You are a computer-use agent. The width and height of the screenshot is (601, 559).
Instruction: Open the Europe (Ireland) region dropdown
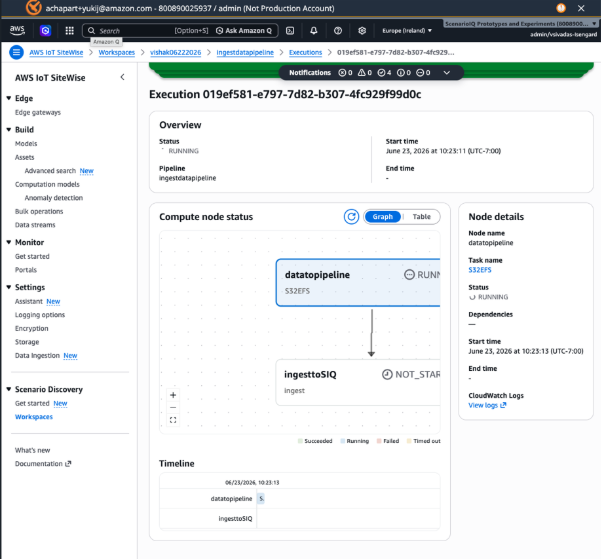pyautogui.click(x=407, y=31)
